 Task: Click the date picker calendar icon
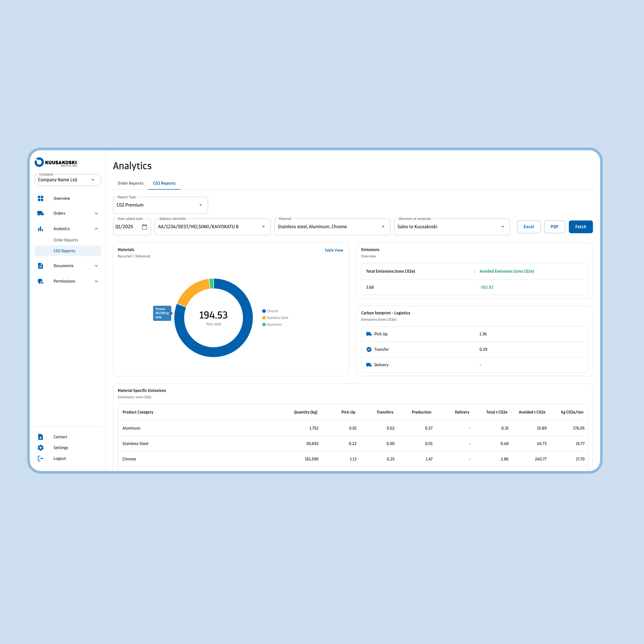click(x=144, y=227)
